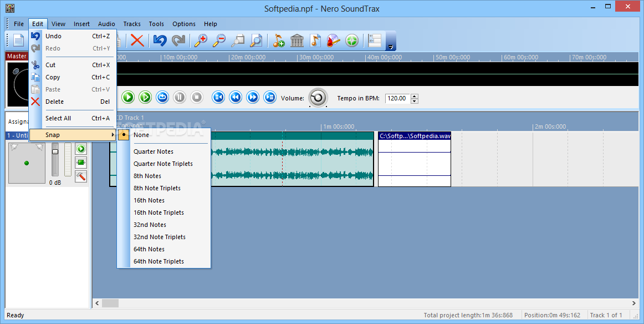Click the red X delete icon in the toolbar
This screenshot has width=644, height=324.
point(137,40)
